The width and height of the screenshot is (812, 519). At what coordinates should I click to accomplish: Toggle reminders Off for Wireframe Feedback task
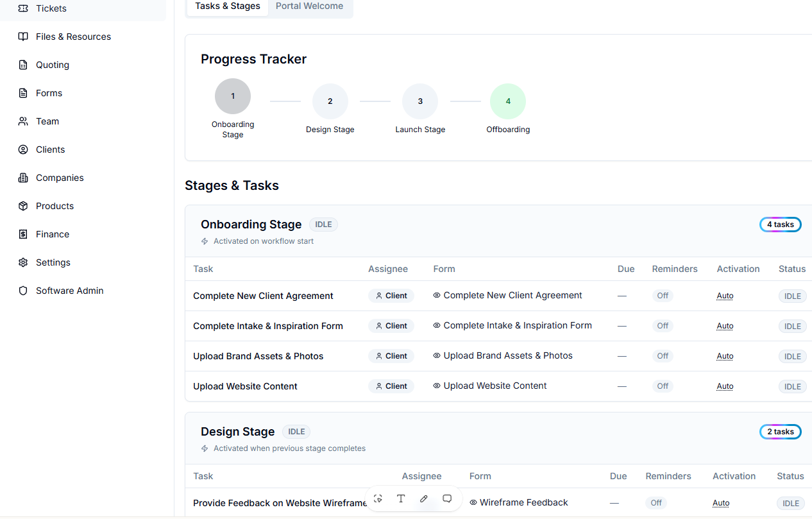[x=656, y=503]
